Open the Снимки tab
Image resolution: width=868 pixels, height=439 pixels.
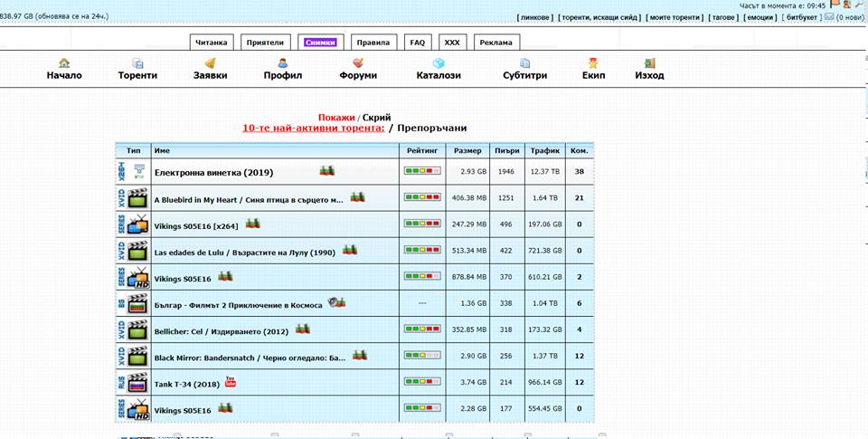pyautogui.click(x=320, y=42)
